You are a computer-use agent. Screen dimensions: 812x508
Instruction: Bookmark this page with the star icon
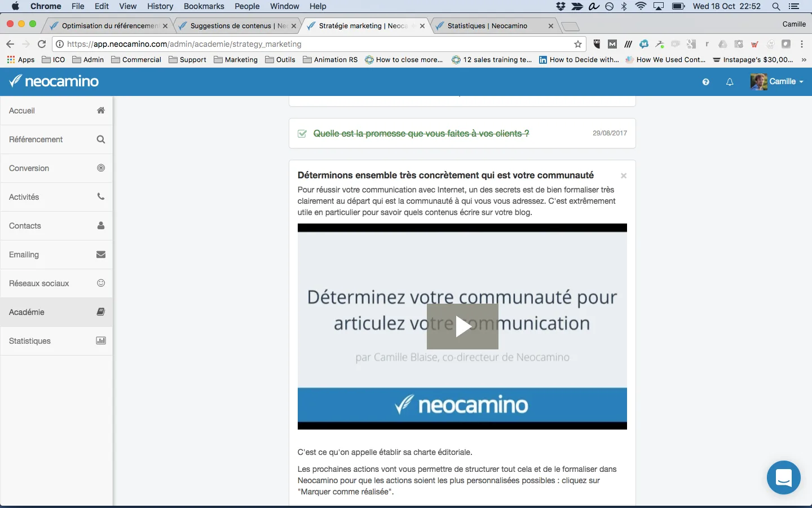point(578,44)
